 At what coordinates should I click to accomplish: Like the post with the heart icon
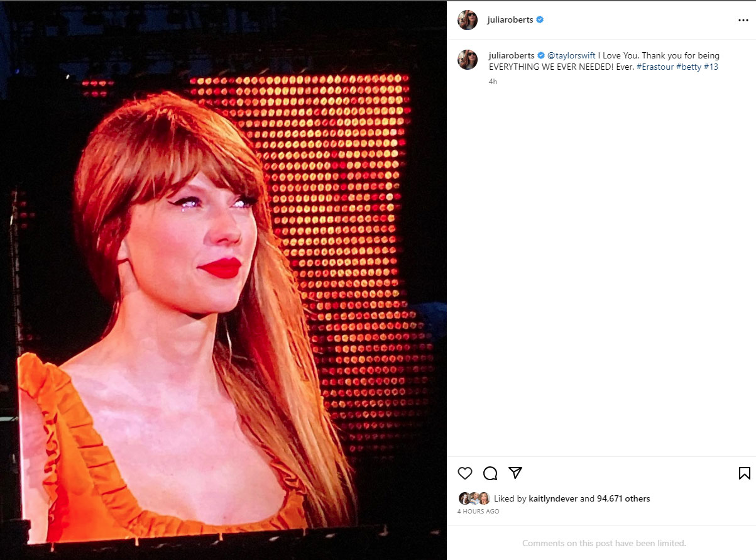tap(465, 473)
